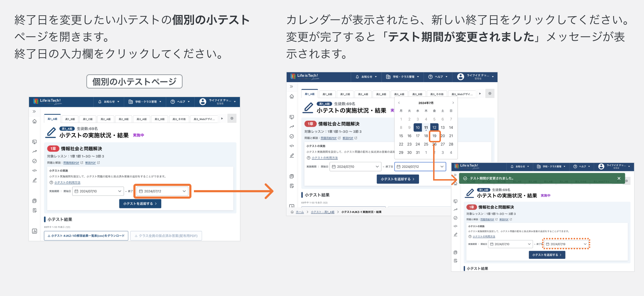Pick July 31 in the calendar
This screenshot has width=644, height=296.
pyautogui.click(x=418, y=153)
